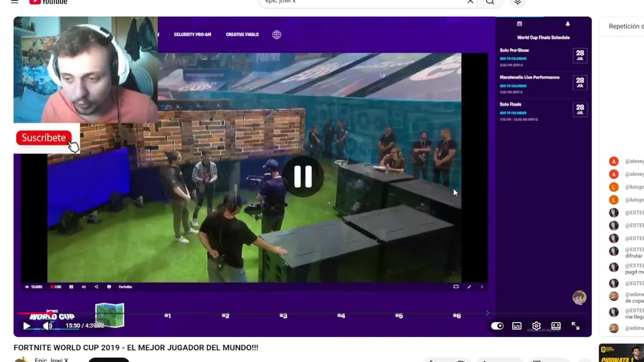644x362 pixels.
Task: Start voice search with the microphone
Action: pyautogui.click(x=517, y=3)
